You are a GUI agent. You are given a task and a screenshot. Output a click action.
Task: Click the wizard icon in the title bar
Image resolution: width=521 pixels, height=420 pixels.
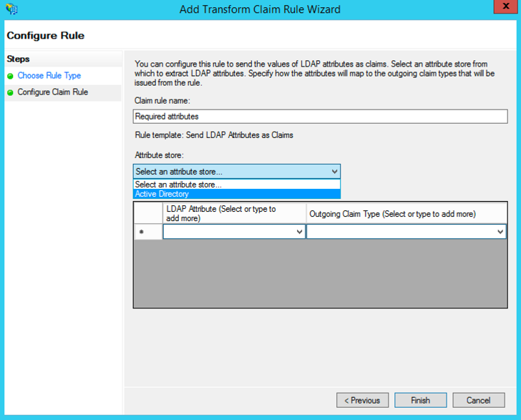pyautogui.click(x=11, y=9)
